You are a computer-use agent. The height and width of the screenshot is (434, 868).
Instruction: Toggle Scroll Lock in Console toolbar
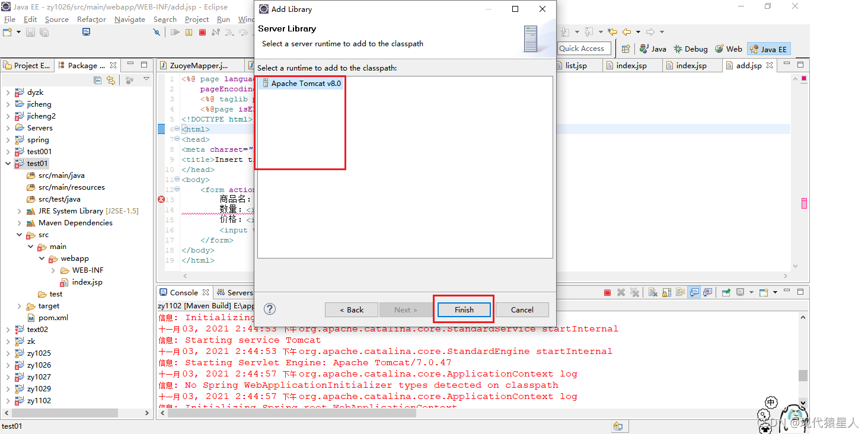pos(666,292)
